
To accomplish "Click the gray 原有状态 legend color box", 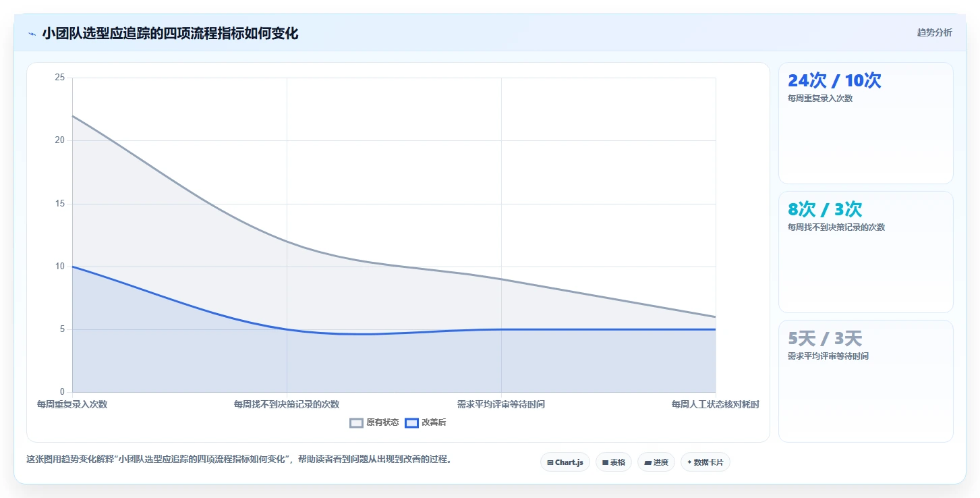I will click(357, 423).
